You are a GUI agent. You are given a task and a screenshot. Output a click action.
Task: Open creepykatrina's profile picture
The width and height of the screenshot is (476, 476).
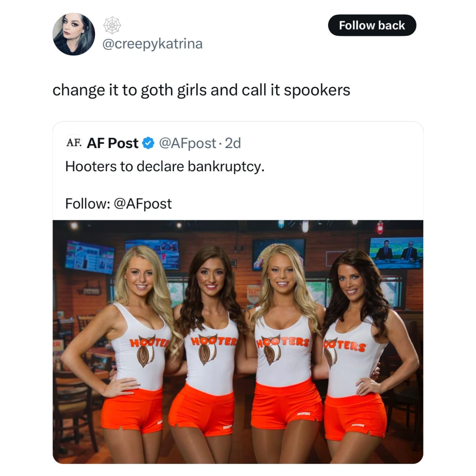pos(74,34)
